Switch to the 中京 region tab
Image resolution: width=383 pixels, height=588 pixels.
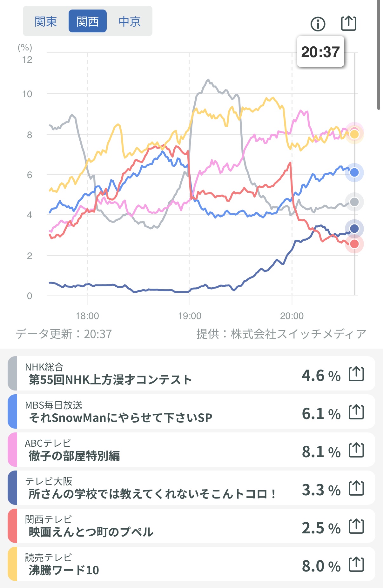point(130,22)
